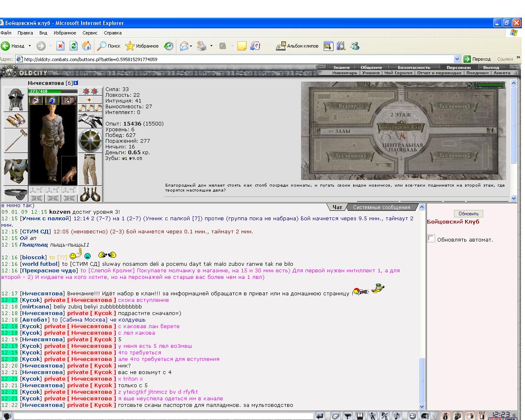The height and width of the screenshot is (420, 525).
Task: Open the Файл menu
Action: (6, 33)
